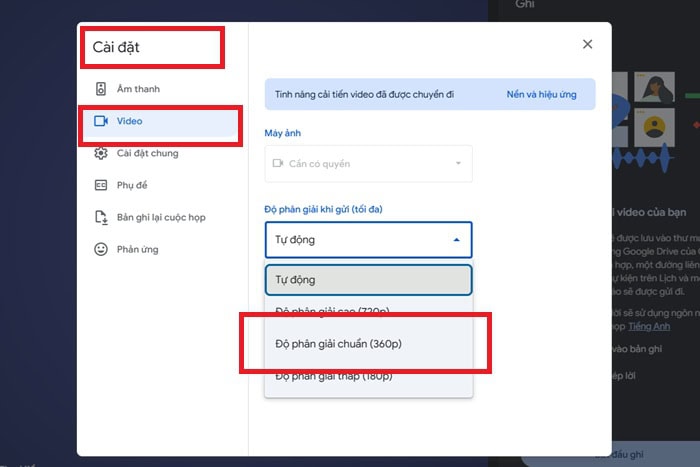Screen dimensions: 700x467
Task: Choose Độ phân giải thấp (180p)
Action: point(368,376)
